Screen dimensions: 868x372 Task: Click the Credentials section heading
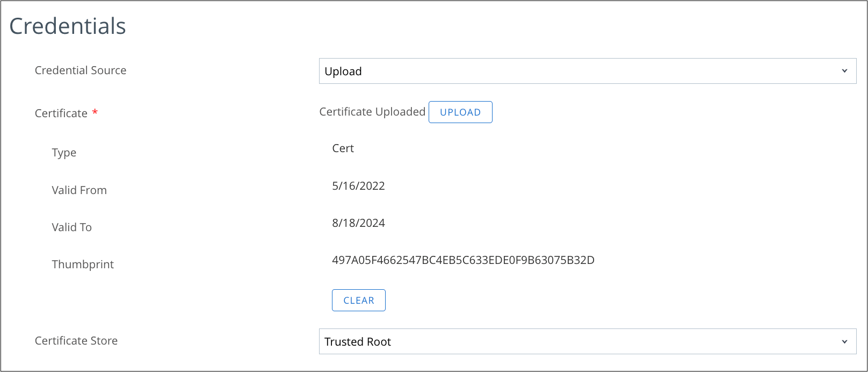pyautogui.click(x=68, y=26)
